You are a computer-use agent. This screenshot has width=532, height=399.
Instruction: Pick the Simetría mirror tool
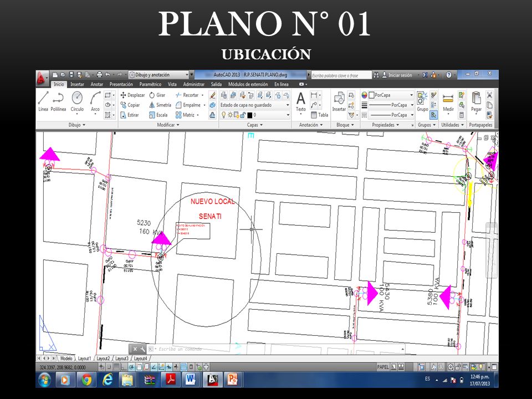pyautogui.click(x=160, y=105)
